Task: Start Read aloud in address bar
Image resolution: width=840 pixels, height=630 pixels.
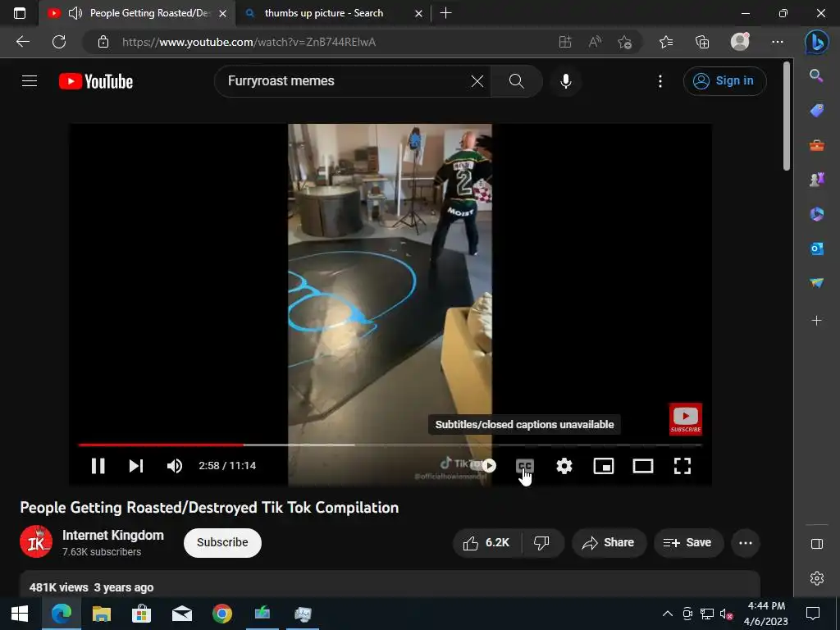Action: click(595, 42)
